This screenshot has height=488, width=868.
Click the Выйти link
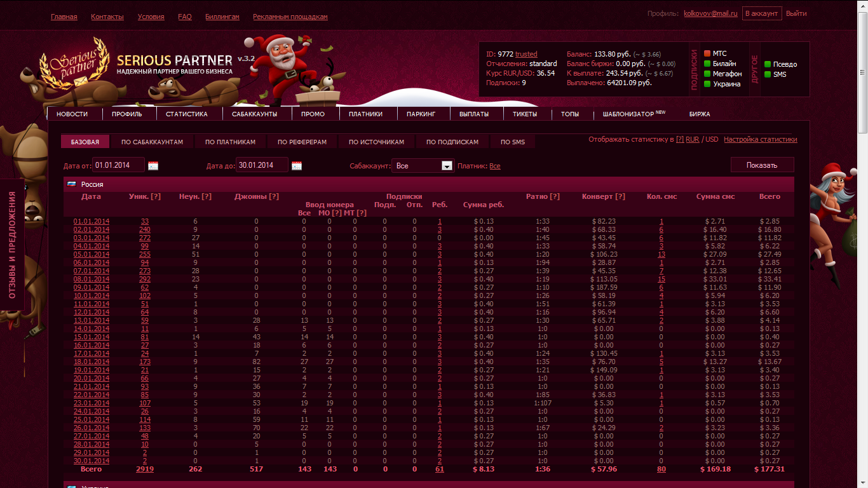pyautogui.click(x=796, y=13)
